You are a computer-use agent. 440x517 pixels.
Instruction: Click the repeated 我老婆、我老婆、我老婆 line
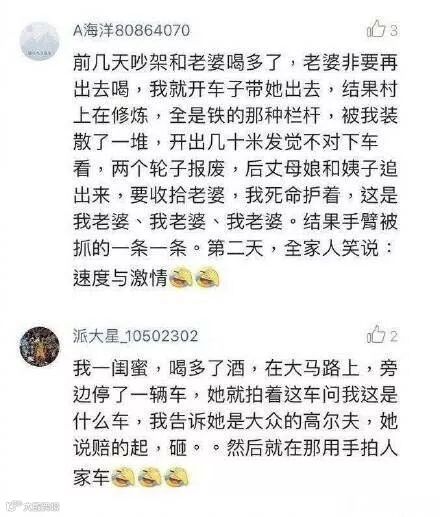[178, 222]
